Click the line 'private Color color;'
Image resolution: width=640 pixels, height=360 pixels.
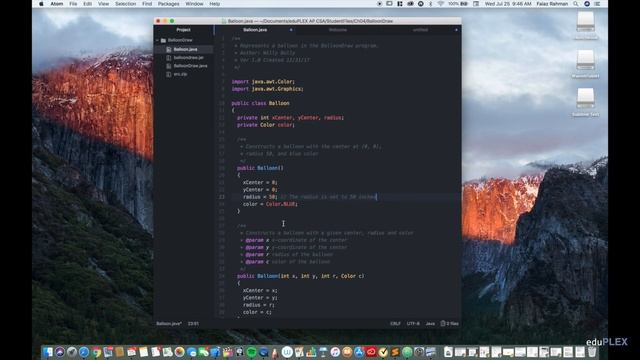pyautogui.click(x=266, y=125)
